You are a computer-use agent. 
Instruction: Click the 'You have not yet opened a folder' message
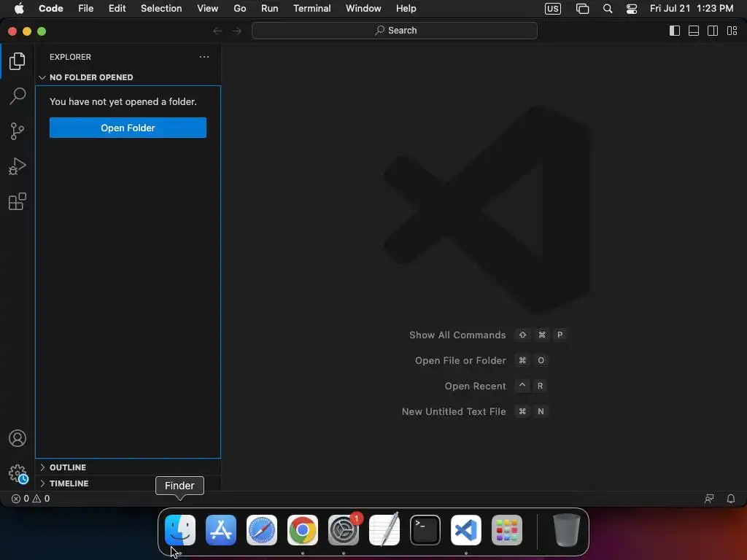[x=123, y=101]
